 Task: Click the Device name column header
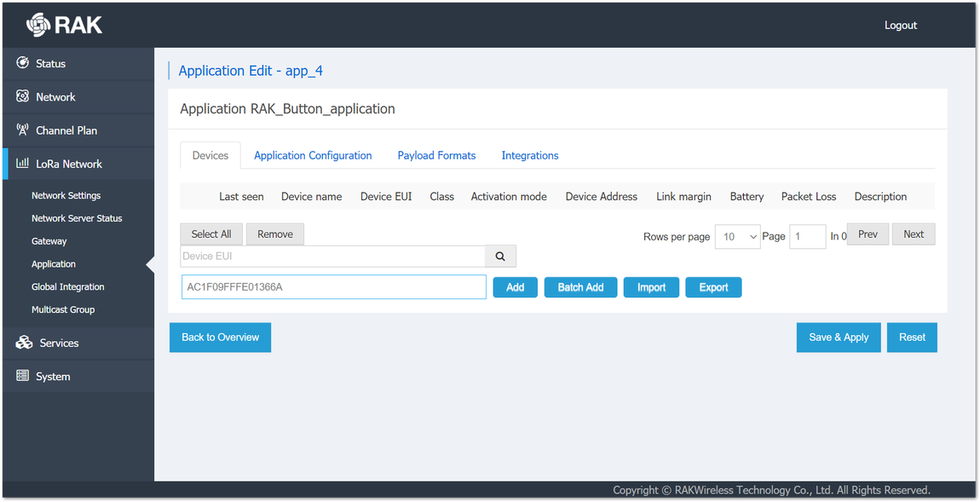coord(311,196)
